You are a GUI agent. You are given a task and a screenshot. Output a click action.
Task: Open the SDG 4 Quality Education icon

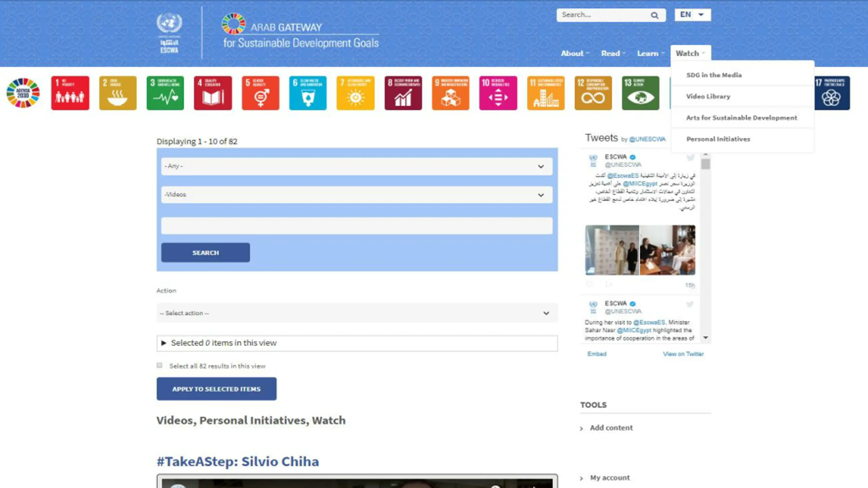213,93
